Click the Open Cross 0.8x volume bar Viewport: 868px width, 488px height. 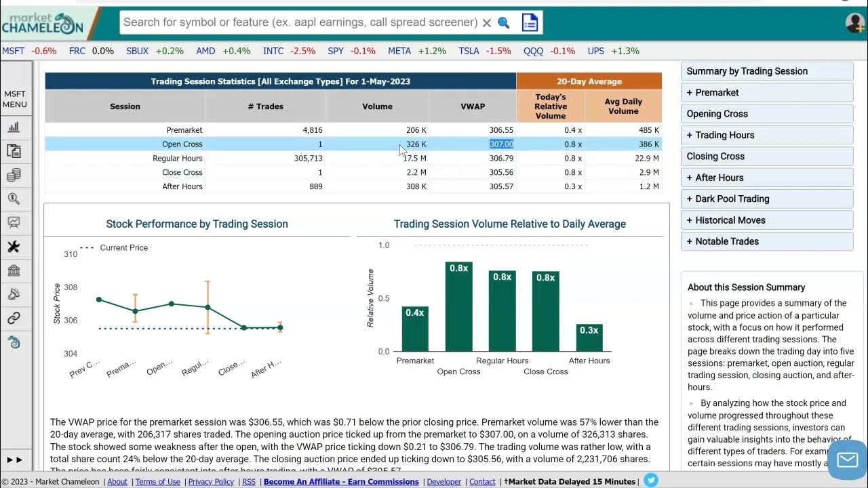click(x=458, y=306)
